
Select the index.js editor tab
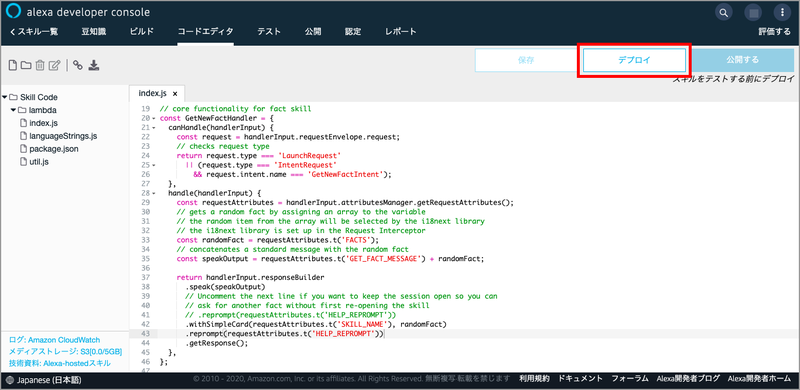pos(153,93)
